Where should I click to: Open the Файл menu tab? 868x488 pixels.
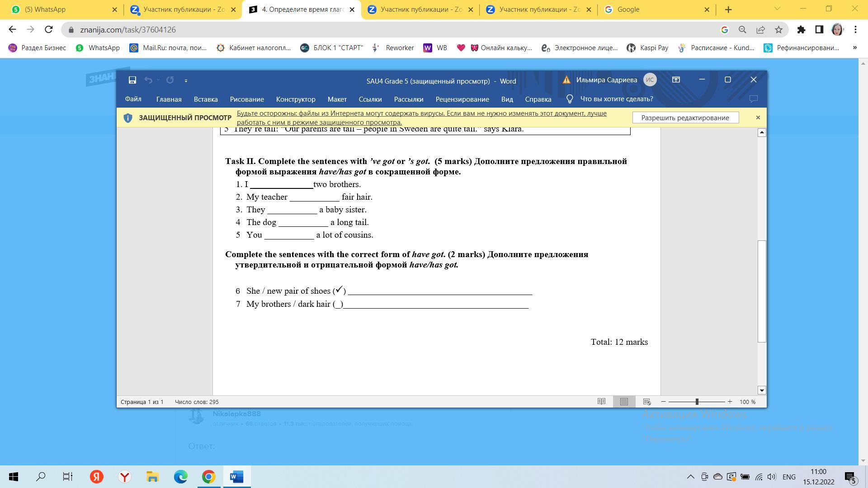(133, 99)
